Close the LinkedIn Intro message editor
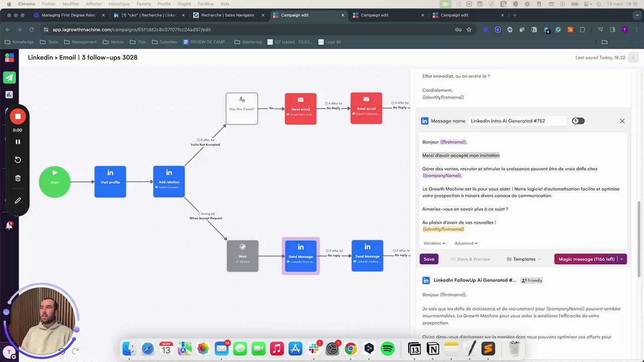Viewport: 644px width, 362px height. [x=622, y=121]
